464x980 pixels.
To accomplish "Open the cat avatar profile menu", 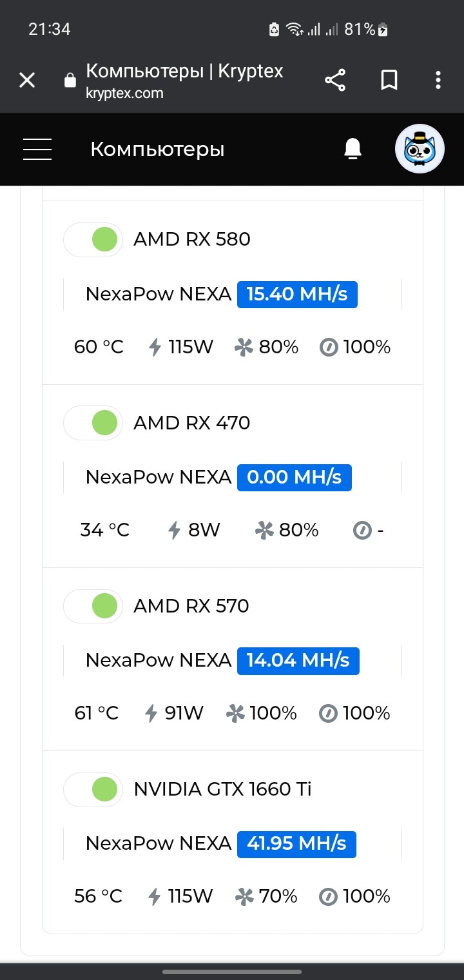I will coord(420,149).
